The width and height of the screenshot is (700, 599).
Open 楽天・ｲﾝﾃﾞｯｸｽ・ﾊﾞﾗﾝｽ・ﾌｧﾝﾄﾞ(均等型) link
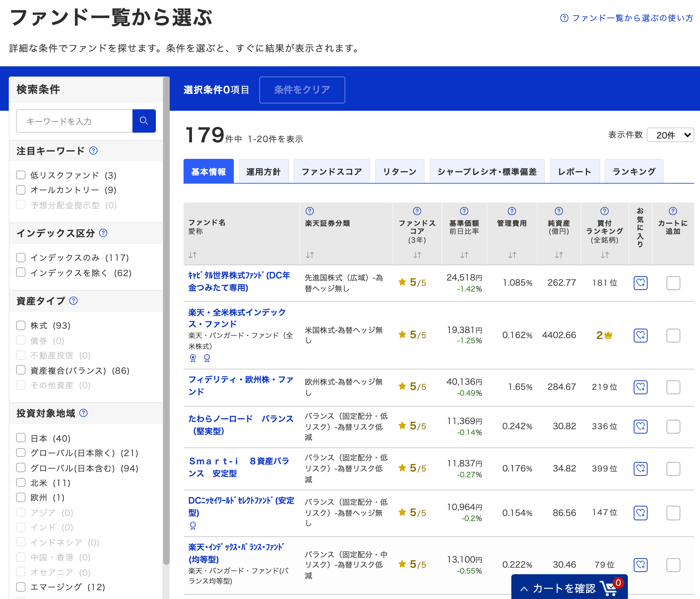pyautogui.click(x=236, y=553)
